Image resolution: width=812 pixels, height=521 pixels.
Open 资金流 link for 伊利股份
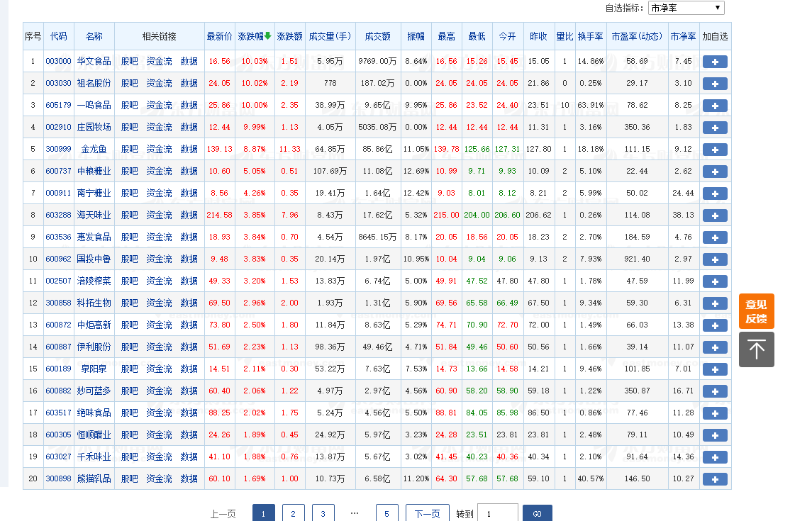click(159, 347)
